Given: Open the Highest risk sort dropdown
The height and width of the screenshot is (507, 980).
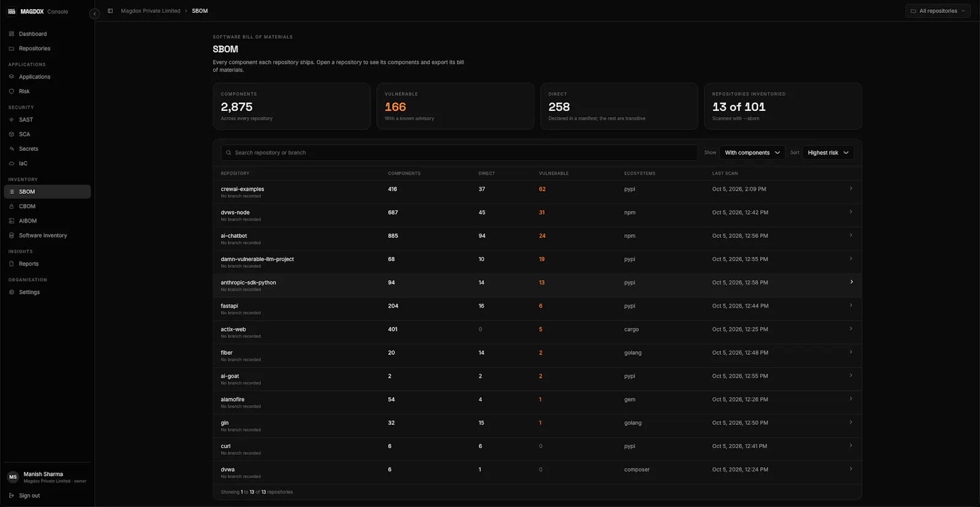Looking at the screenshot, I should pyautogui.click(x=828, y=153).
